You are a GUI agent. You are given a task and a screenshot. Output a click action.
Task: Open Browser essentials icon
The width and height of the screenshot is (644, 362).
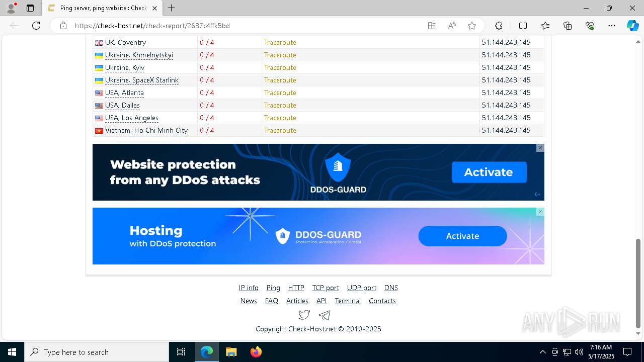(x=590, y=26)
